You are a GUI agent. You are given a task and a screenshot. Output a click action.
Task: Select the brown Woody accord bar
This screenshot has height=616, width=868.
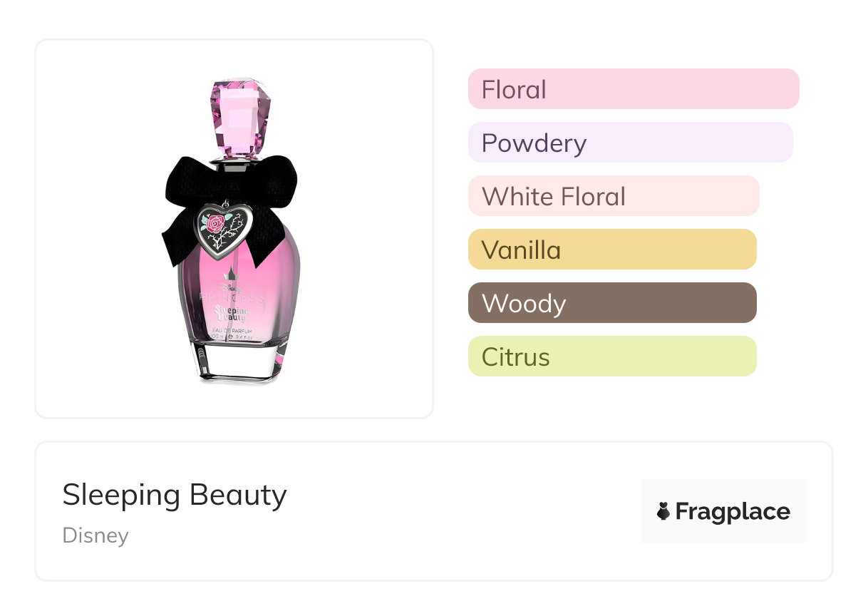[x=611, y=303]
